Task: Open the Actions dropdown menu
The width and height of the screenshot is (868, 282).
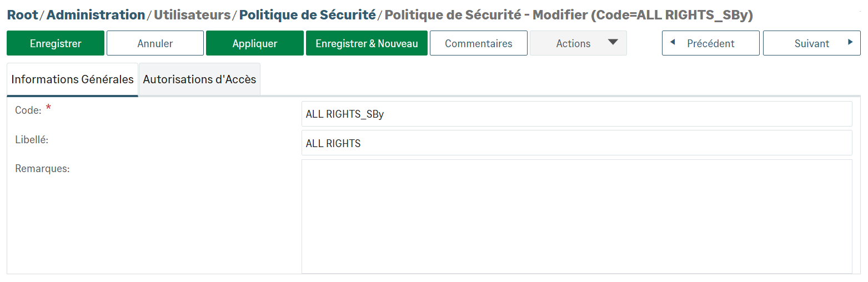Action: point(574,43)
